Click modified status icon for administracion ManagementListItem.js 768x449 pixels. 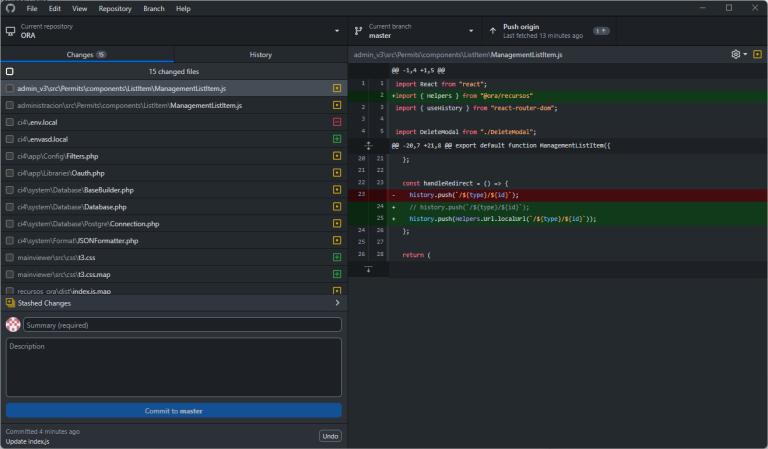click(x=337, y=105)
